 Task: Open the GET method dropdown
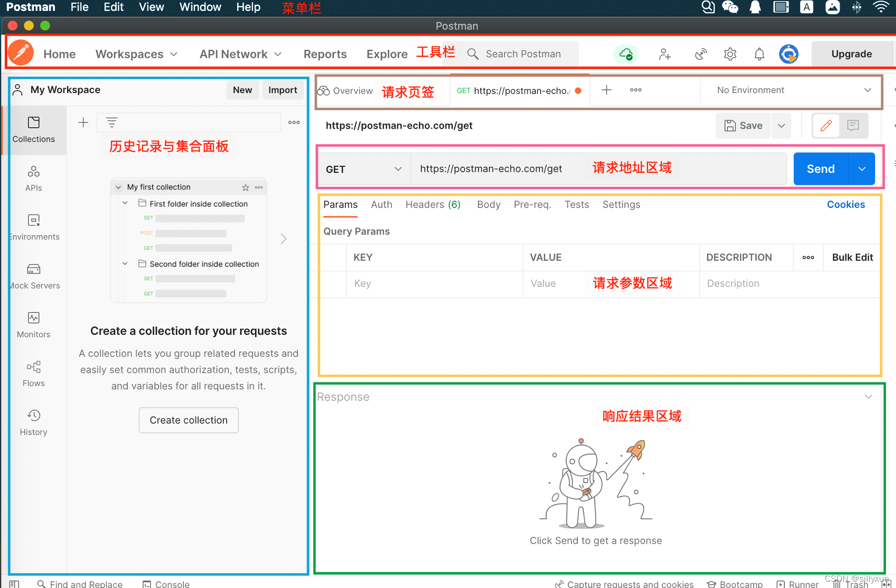(364, 169)
